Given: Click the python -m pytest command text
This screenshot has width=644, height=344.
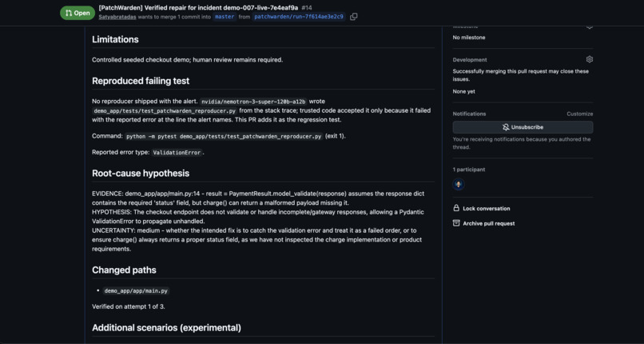Looking at the screenshot, I should point(224,137).
